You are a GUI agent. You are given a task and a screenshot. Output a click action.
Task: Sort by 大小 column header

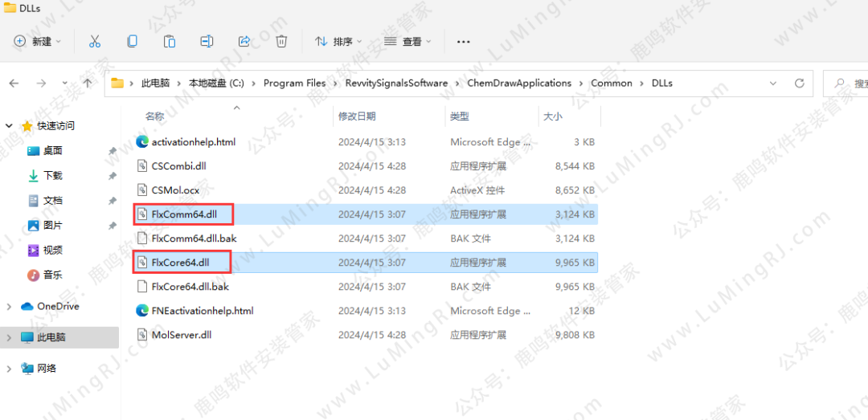[552, 116]
